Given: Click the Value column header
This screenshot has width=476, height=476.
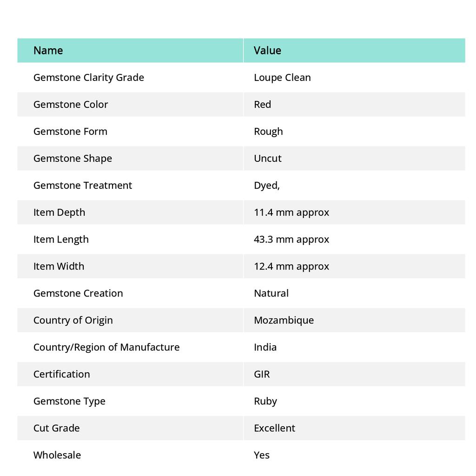Looking at the screenshot, I should coord(267,51).
